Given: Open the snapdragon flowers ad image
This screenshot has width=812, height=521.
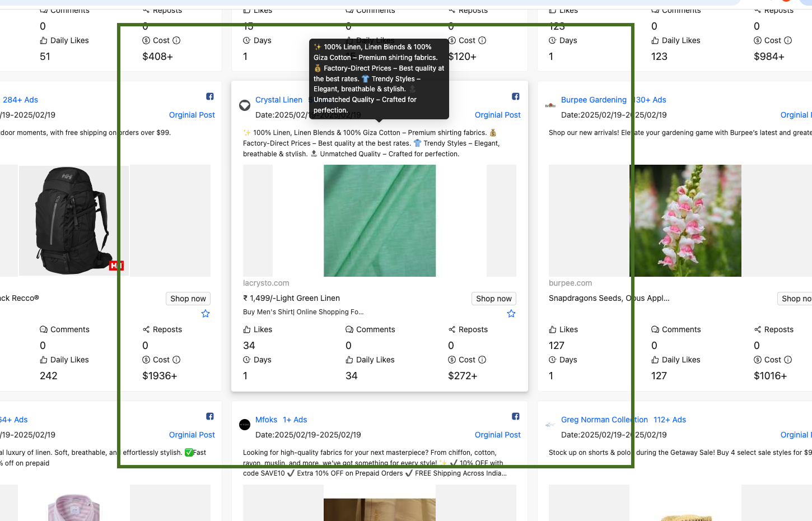Looking at the screenshot, I should click(x=685, y=221).
